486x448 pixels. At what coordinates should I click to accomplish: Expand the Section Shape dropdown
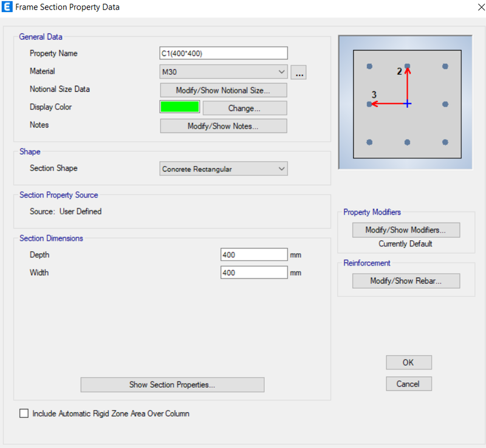tap(224, 168)
